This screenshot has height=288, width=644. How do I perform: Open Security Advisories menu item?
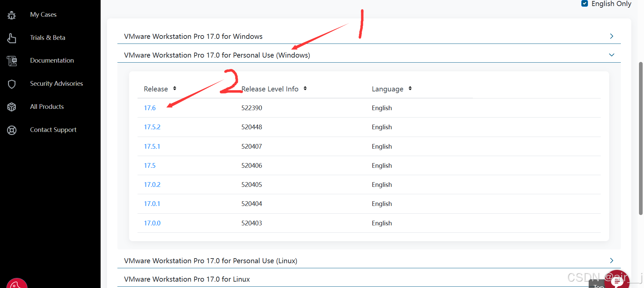tap(56, 84)
